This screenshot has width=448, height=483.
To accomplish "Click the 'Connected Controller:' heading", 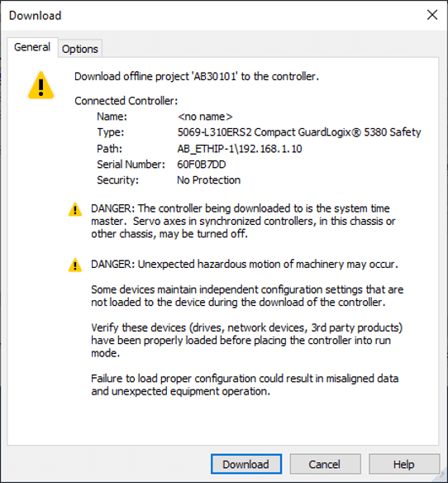I will pos(126,101).
